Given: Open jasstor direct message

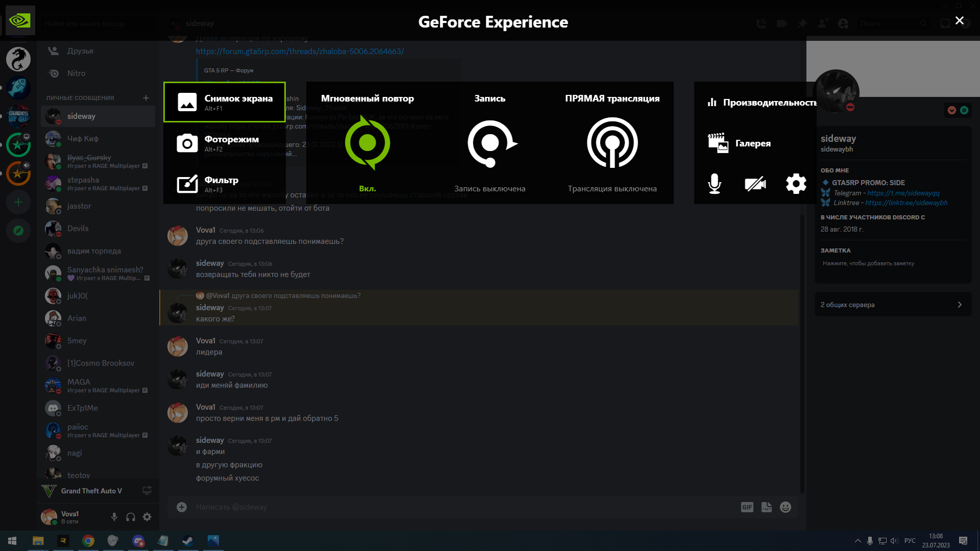Looking at the screenshot, I should tap(98, 206).
